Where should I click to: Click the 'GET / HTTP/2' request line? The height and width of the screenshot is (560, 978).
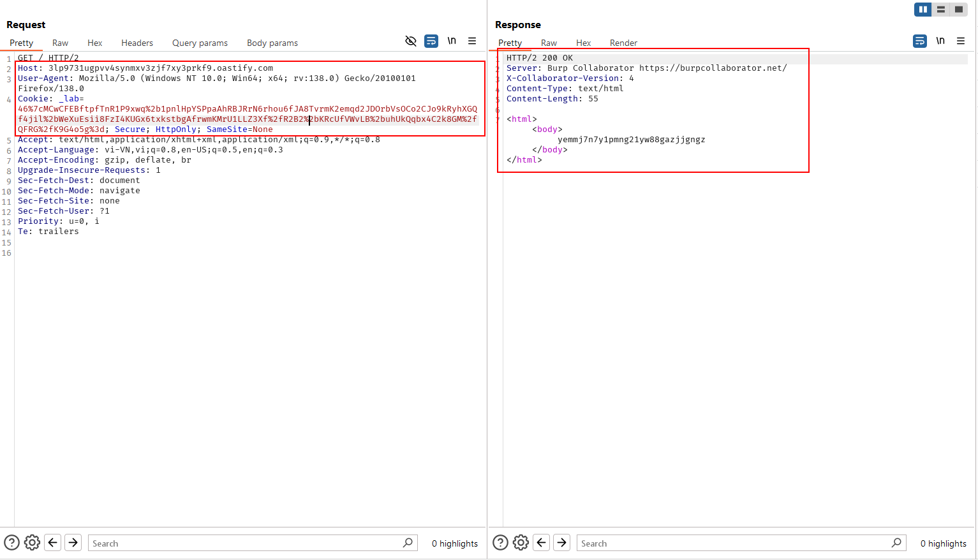coord(48,58)
